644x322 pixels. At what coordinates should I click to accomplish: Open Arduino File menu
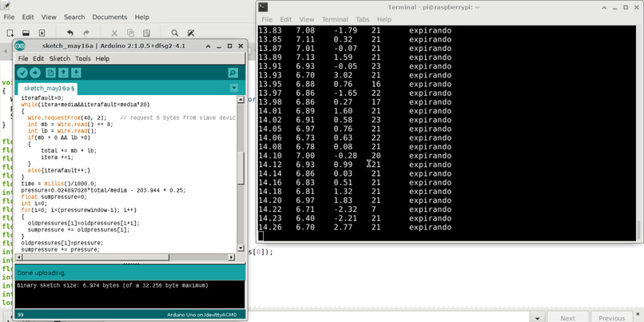[x=23, y=59]
